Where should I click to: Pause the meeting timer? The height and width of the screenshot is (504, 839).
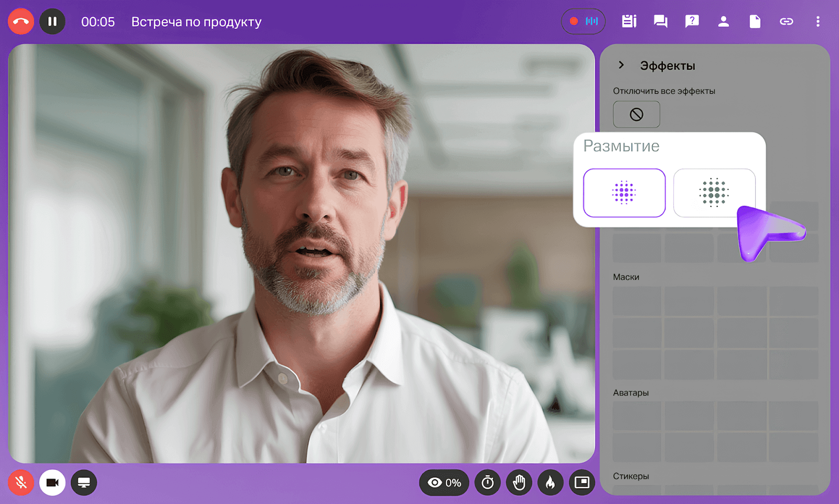pyautogui.click(x=52, y=21)
